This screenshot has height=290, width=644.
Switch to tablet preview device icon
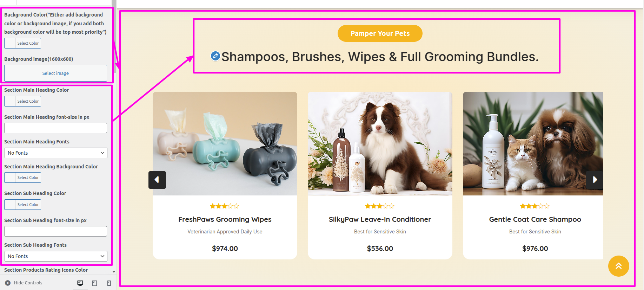coord(95,283)
